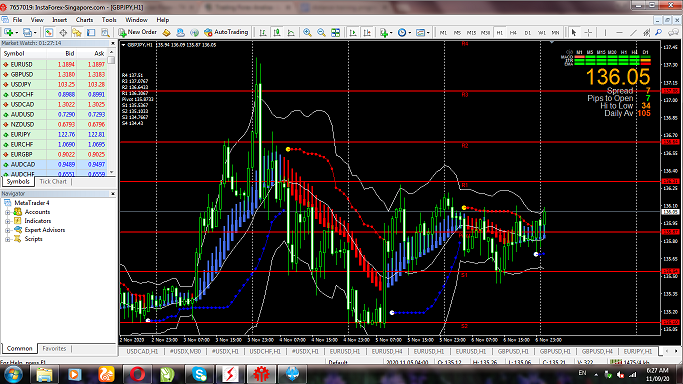Zoom in on the chart
Image resolution: width=683 pixels, height=384 pixels.
click(308, 32)
